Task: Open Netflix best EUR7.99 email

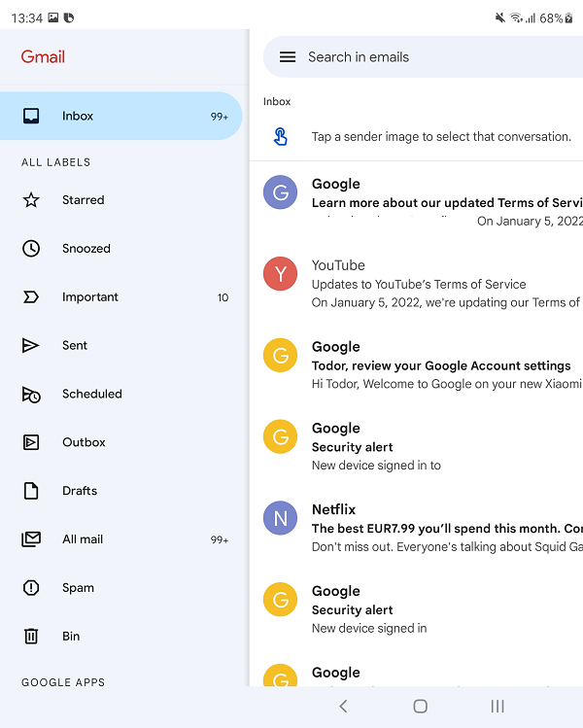Action: click(x=417, y=528)
